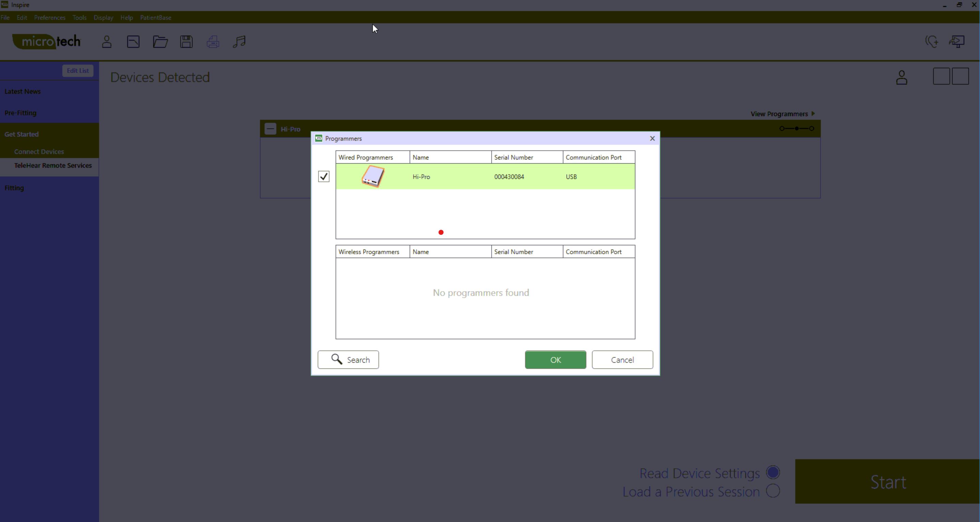This screenshot has width=980, height=522.
Task: Click the patient profile icon in toolbar
Action: point(107,42)
